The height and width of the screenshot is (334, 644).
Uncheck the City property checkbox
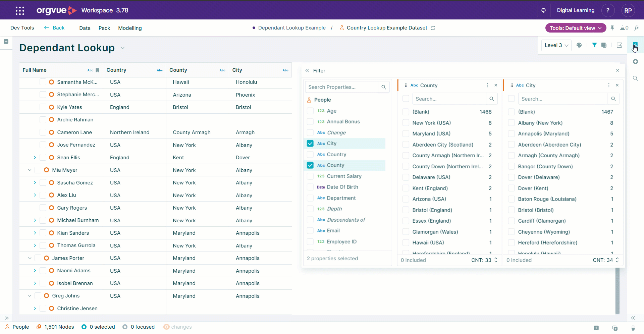click(x=310, y=144)
